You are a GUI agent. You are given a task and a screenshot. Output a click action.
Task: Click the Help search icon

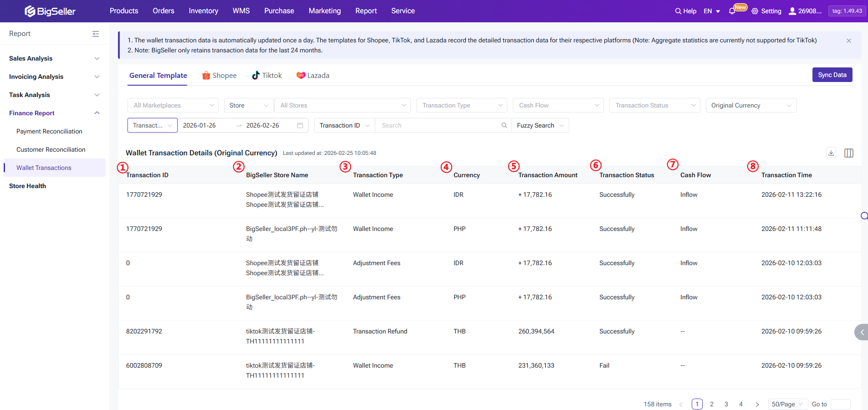tap(679, 11)
